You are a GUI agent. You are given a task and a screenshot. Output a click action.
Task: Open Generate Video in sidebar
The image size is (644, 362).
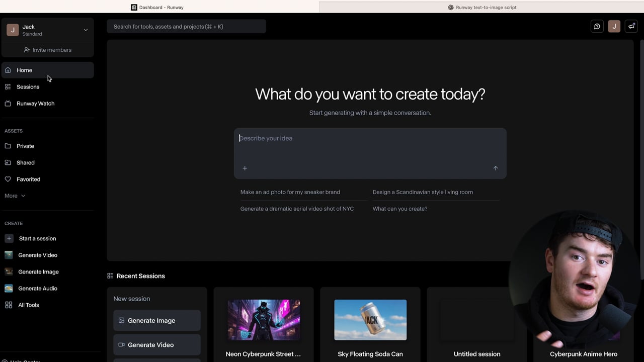tap(48, 255)
